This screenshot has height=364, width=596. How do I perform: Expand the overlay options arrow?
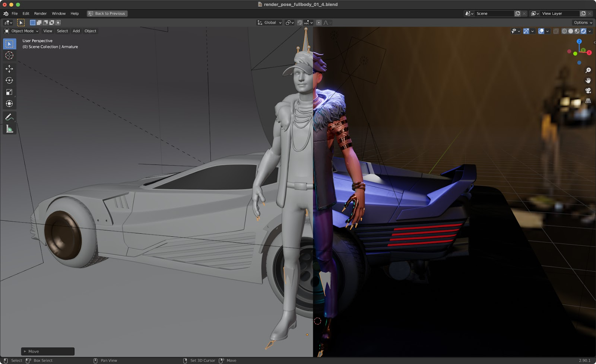[548, 31]
